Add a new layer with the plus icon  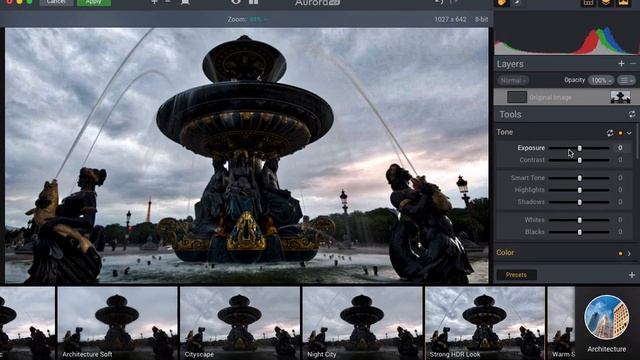[x=621, y=64]
